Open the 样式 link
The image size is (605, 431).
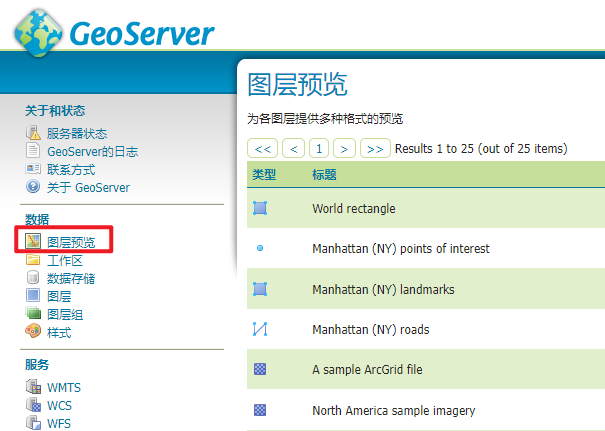pyautogui.click(x=59, y=332)
